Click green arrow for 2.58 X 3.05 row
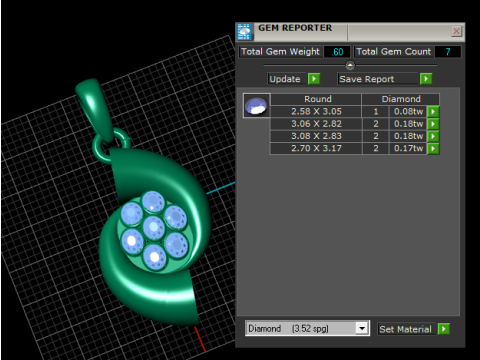480x360 pixels. click(x=433, y=111)
